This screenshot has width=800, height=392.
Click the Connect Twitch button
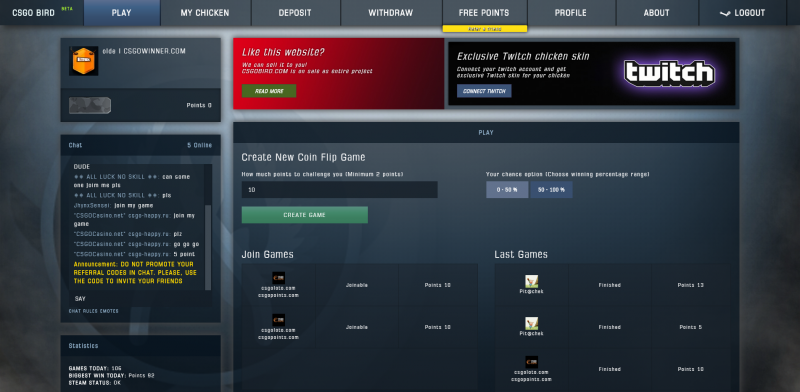click(x=484, y=91)
